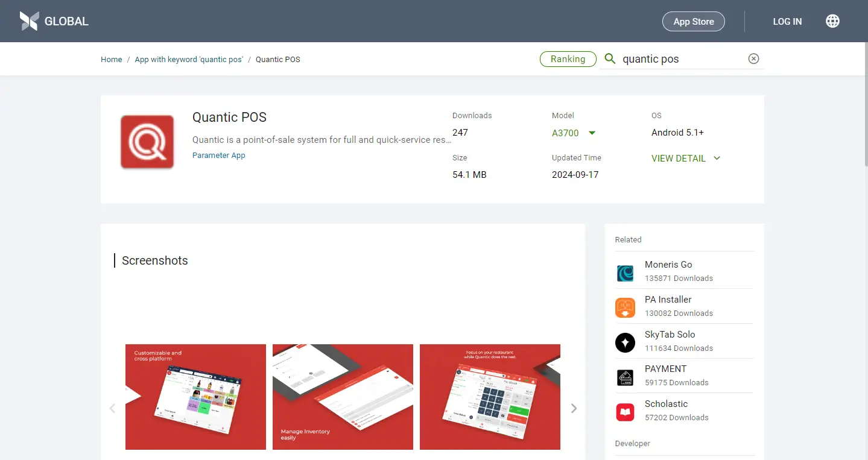868x460 pixels.
Task: Open the A3700 model dropdown
Action: click(x=572, y=133)
